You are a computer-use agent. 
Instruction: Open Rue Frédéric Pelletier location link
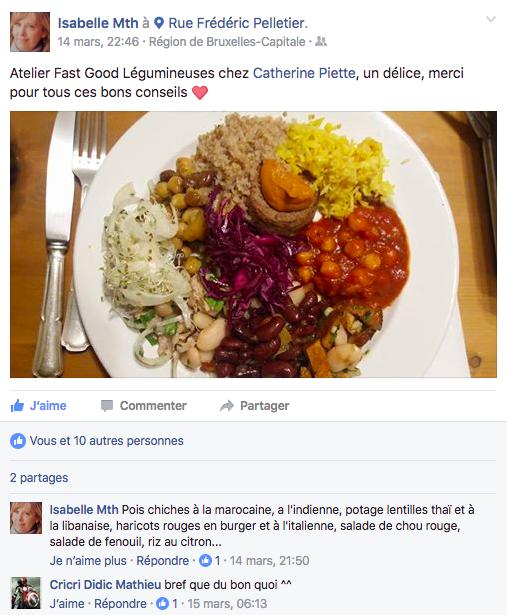pos(238,23)
